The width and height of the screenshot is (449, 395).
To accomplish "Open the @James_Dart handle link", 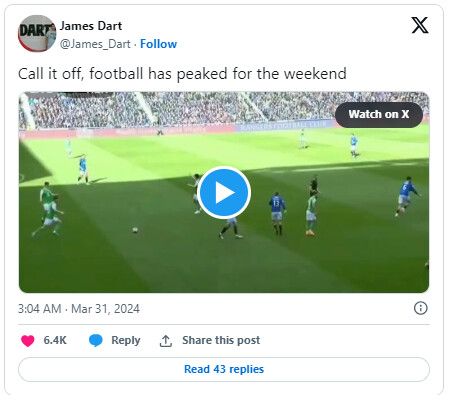I will pos(95,44).
